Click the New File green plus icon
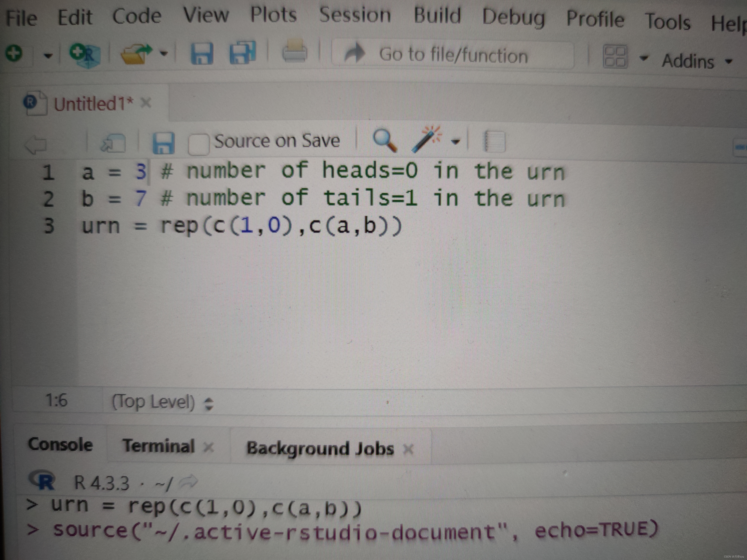 point(14,53)
